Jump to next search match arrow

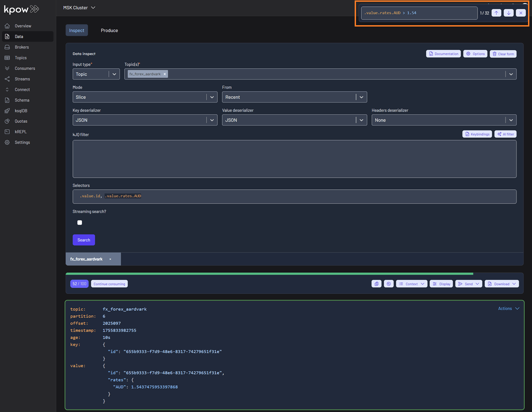[x=509, y=13]
